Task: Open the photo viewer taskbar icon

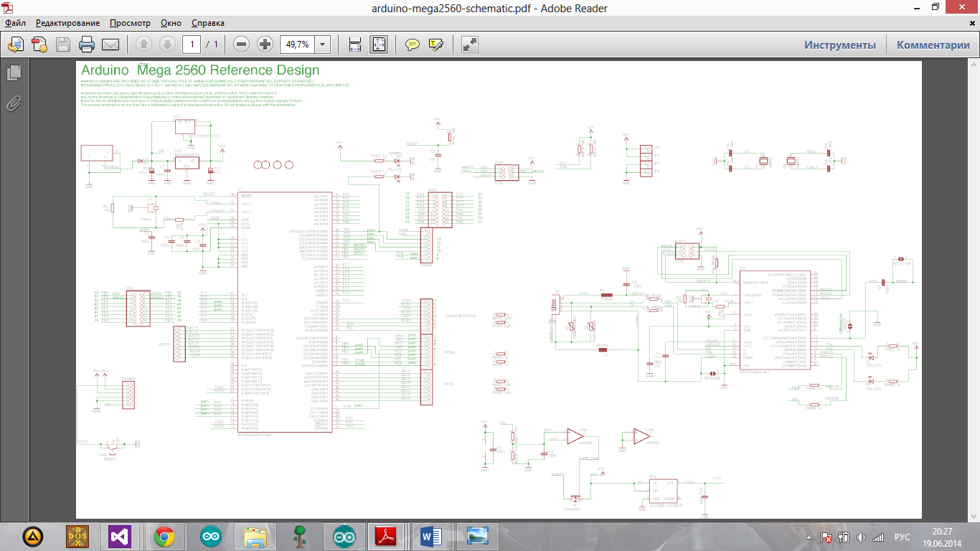Action: 477,536
